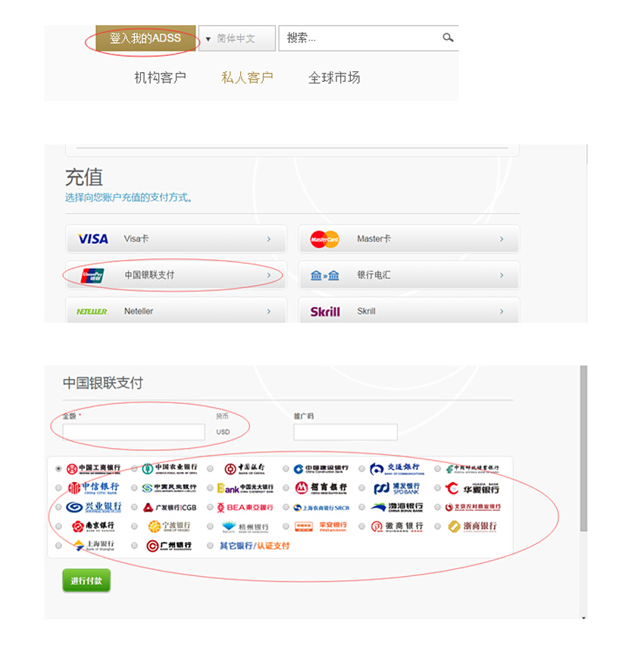Click the Visa卡 payment label
Image resolution: width=644 pixels, height=670 pixels.
[136, 239]
